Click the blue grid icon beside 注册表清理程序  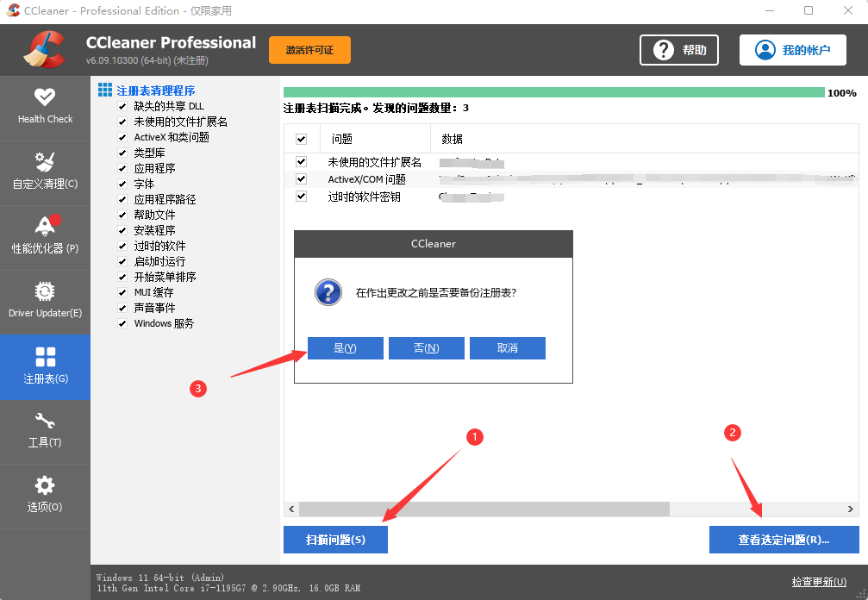tap(104, 90)
